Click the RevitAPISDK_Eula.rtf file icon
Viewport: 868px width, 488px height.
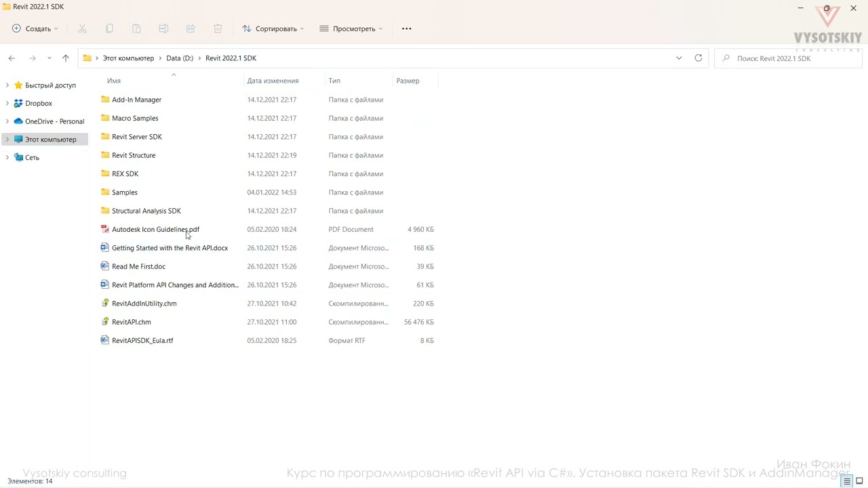click(x=105, y=340)
